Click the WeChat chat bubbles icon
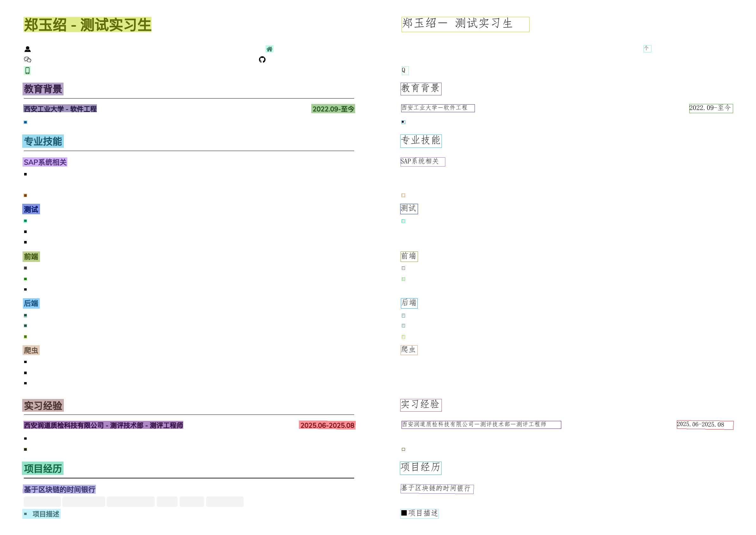 tap(28, 60)
